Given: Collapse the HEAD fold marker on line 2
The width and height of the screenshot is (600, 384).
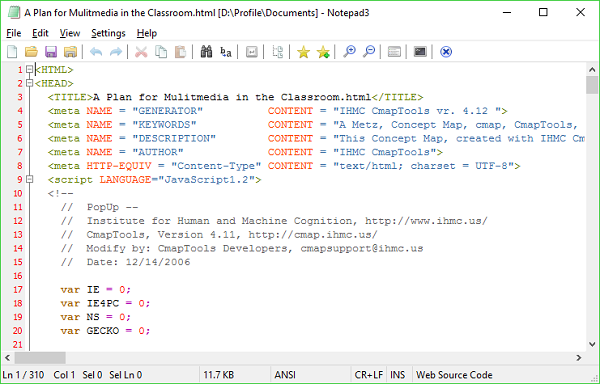Looking at the screenshot, I should click(x=29, y=83).
